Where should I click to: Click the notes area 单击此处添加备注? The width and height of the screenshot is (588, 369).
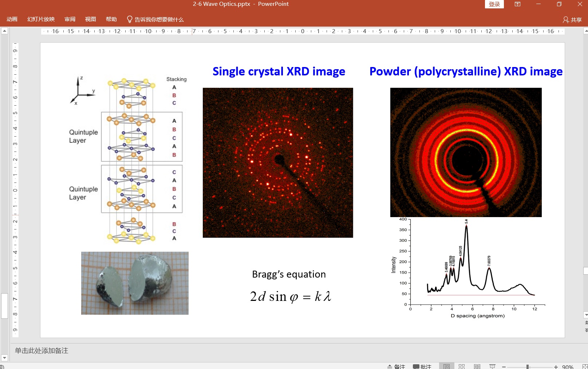tap(42, 350)
